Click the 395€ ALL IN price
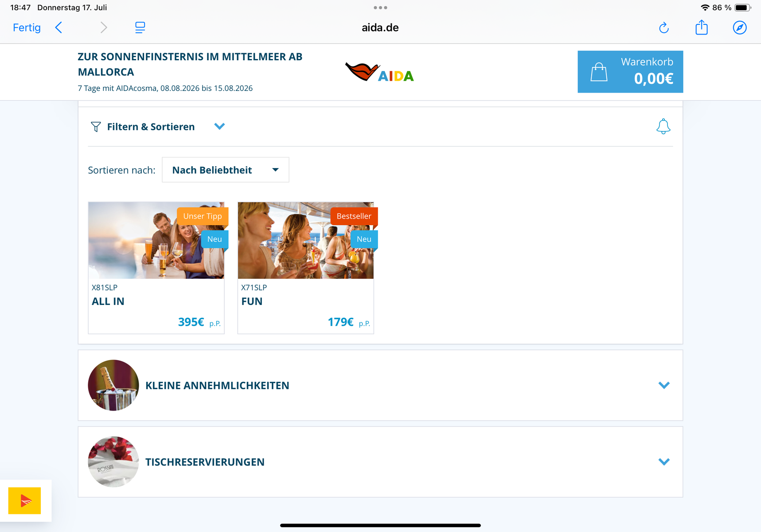761x532 pixels. 191,322
